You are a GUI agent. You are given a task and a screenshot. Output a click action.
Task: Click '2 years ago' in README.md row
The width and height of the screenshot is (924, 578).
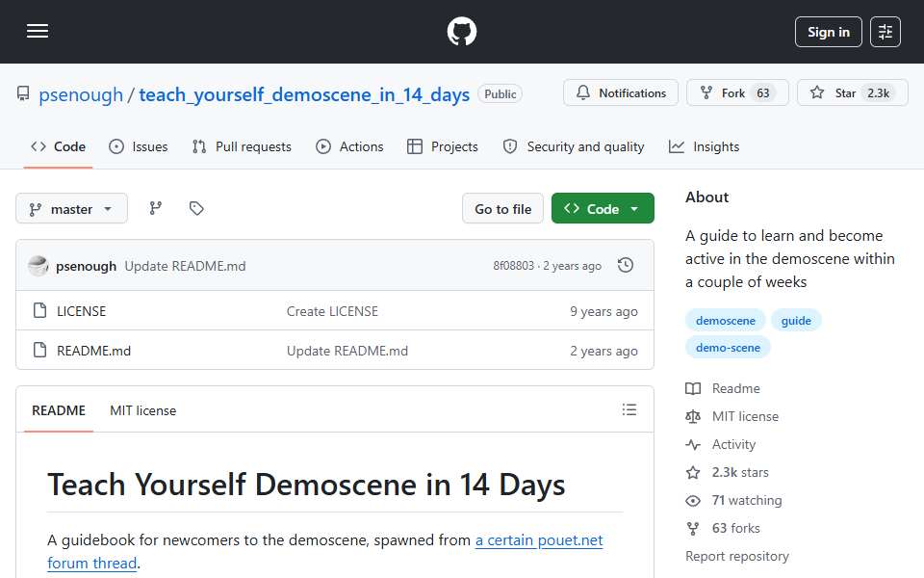(x=603, y=351)
